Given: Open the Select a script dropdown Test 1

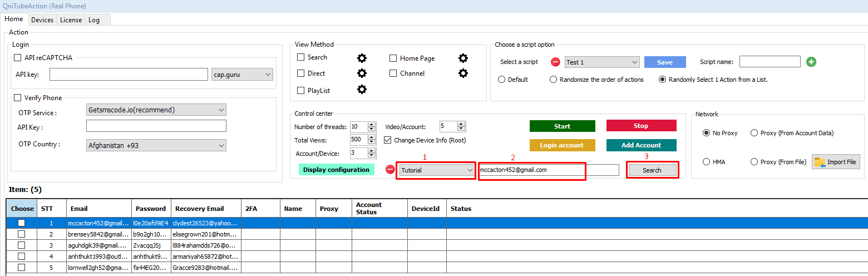Looking at the screenshot, I should pos(602,62).
